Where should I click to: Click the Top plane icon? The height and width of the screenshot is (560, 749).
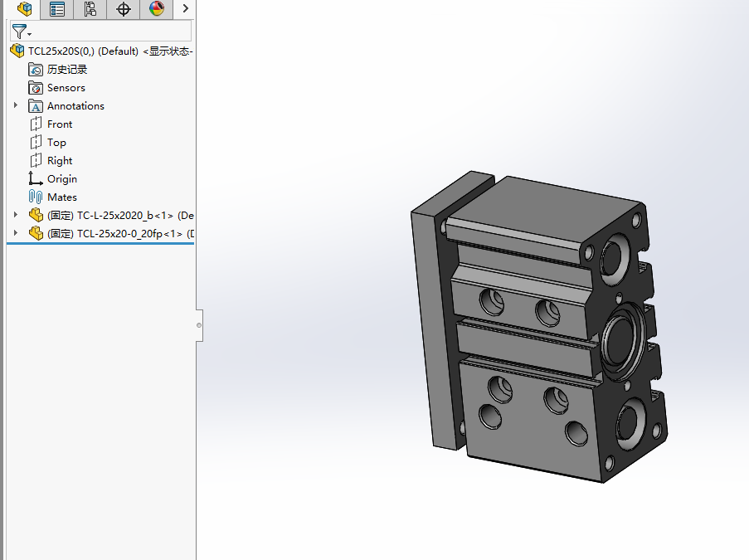coord(36,143)
